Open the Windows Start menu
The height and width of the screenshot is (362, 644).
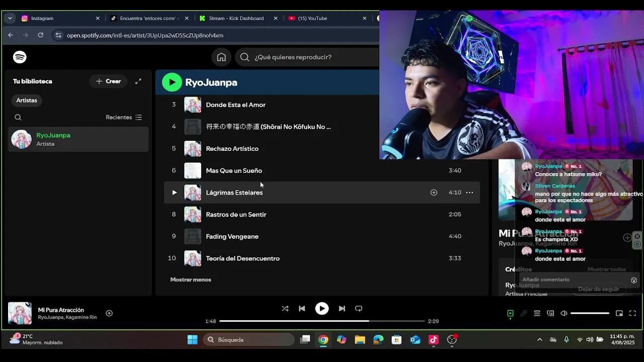click(192, 340)
